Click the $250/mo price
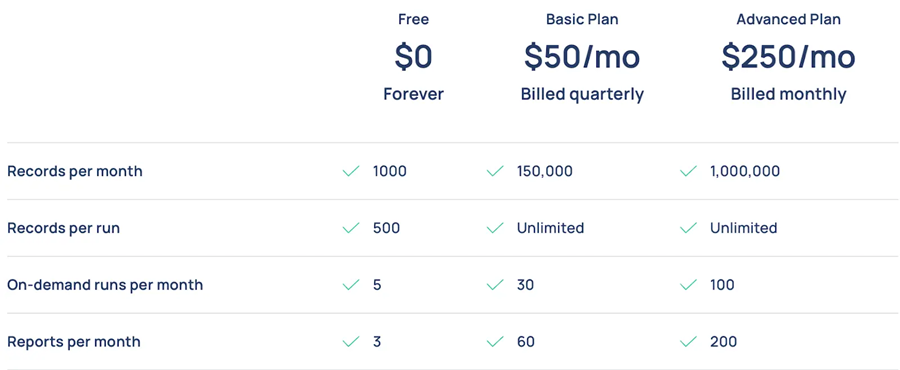 pyautogui.click(x=788, y=57)
